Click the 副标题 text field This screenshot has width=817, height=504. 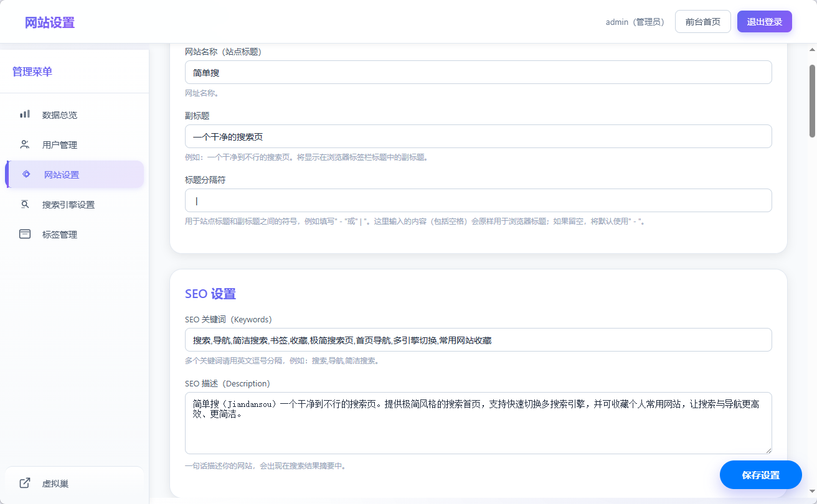[478, 136]
